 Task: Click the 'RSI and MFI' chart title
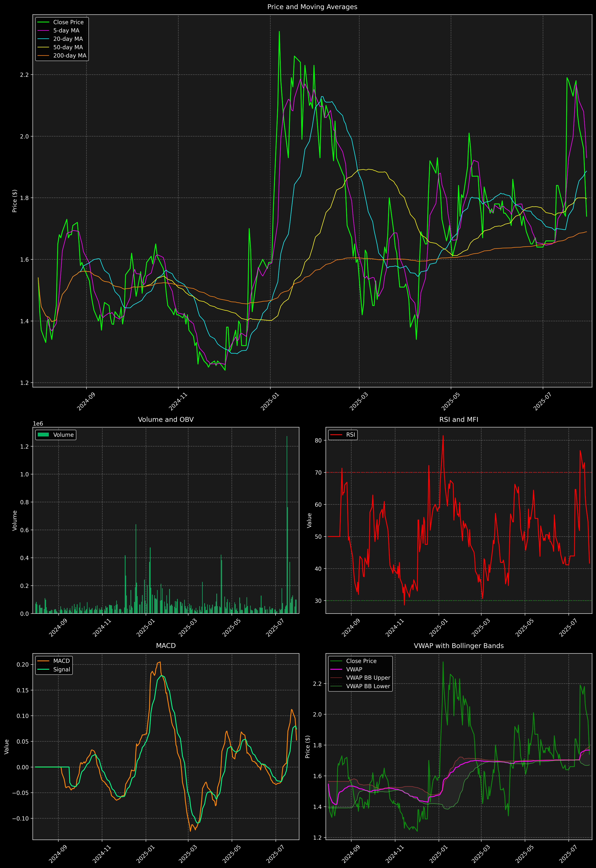click(459, 419)
